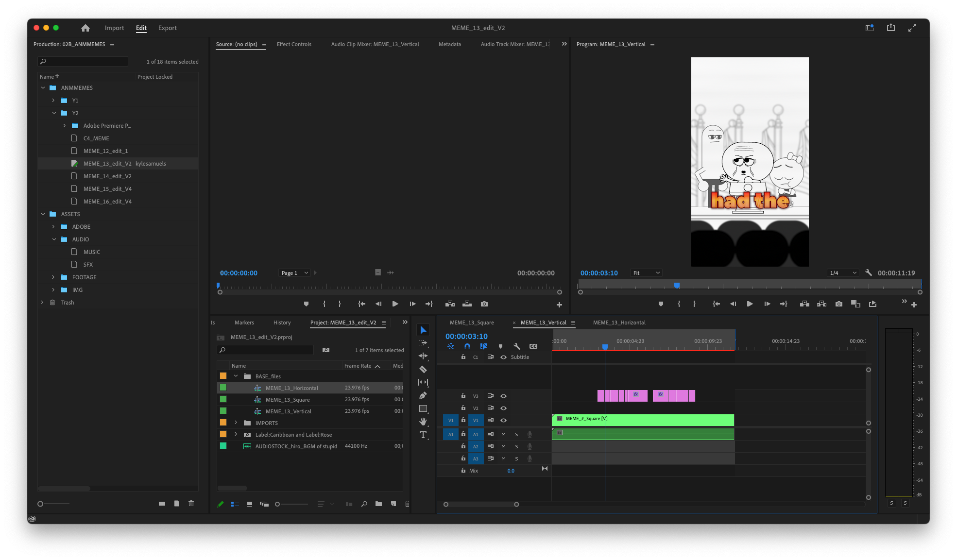The height and width of the screenshot is (560, 957).
Task: Click Insert button in Source monitor
Action: (450, 304)
